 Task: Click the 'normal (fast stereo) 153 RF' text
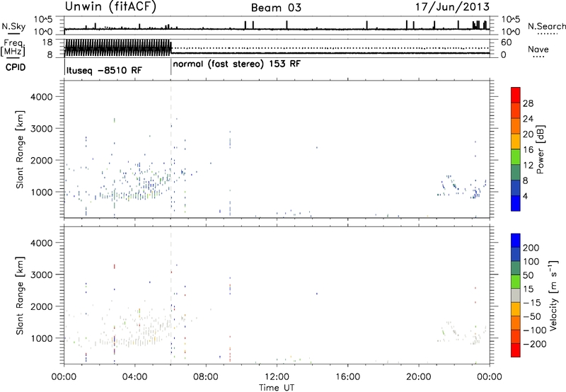click(x=237, y=64)
